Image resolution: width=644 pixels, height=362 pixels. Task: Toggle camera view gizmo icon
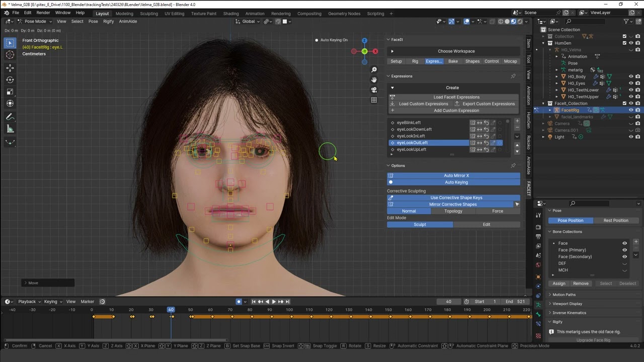click(x=374, y=90)
